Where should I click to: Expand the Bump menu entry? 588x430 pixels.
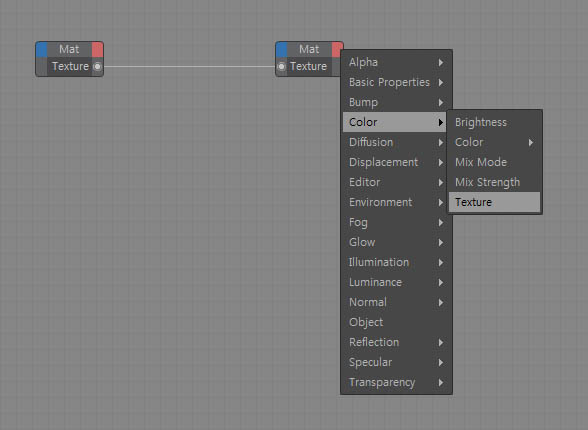click(396, 102)
